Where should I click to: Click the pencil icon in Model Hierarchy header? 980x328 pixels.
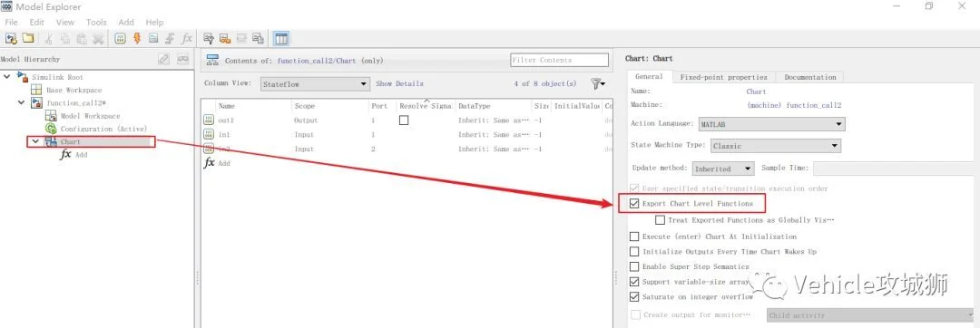click(163, 59)
